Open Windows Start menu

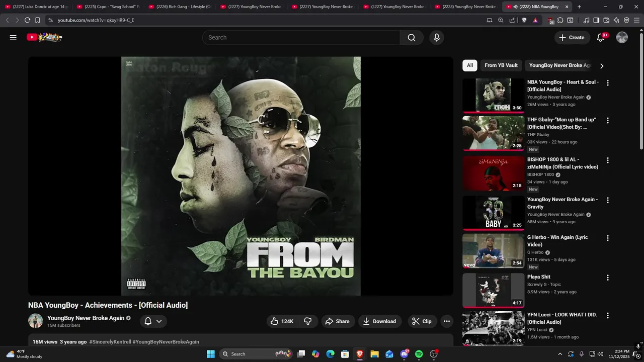tap(211, 354)
